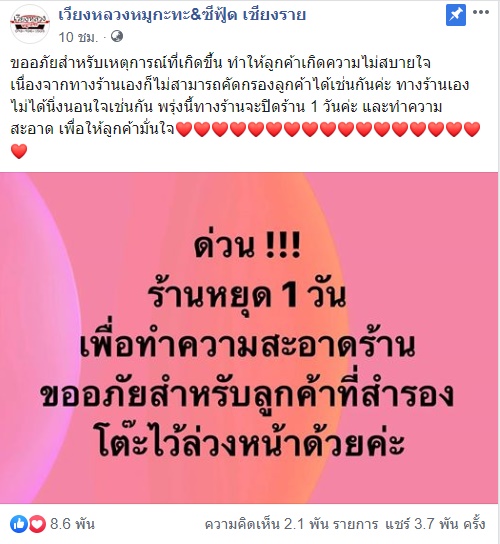Click the red heart Love reaction icon
Image resolution: width=500 pixels, height=544 pixels.
(x=37, y=524)
